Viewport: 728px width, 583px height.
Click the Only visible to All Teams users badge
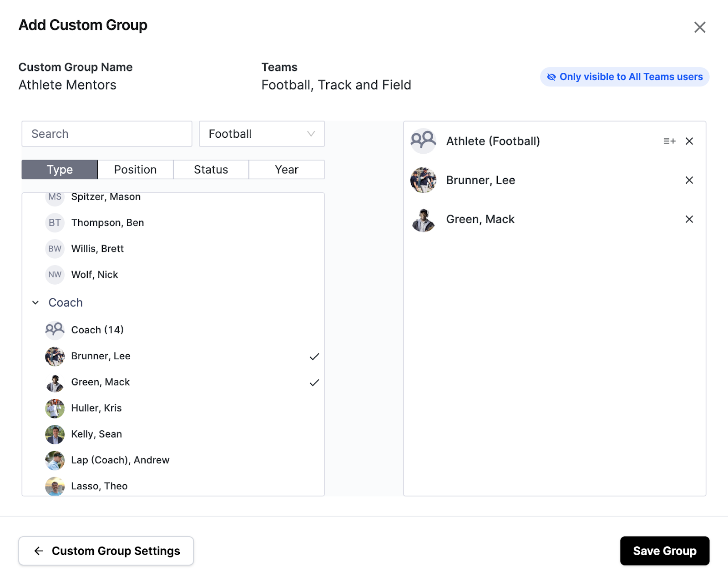pos(624,77)
